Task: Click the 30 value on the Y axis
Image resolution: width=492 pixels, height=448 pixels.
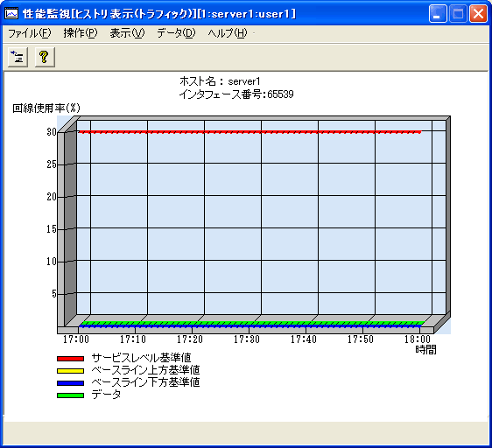Action: (x=52, y=132)
